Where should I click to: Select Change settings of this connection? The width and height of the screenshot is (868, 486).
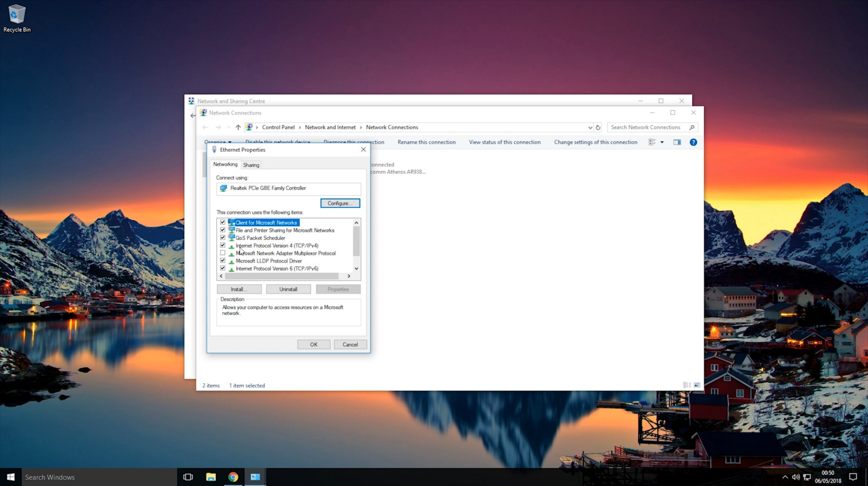[596, 142]
